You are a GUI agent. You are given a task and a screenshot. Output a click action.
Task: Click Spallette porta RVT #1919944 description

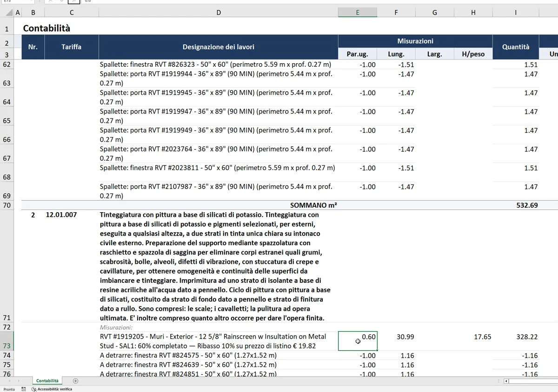tap(219, 78)
